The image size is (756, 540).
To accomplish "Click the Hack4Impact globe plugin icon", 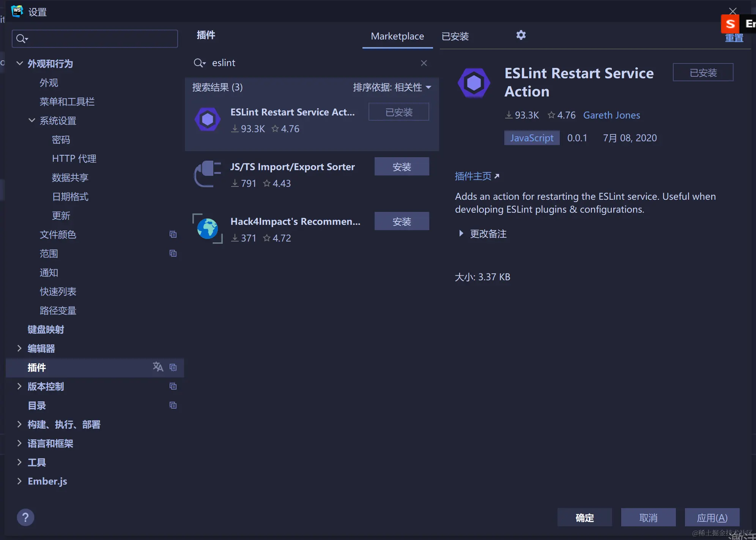I will coord(207,229).
